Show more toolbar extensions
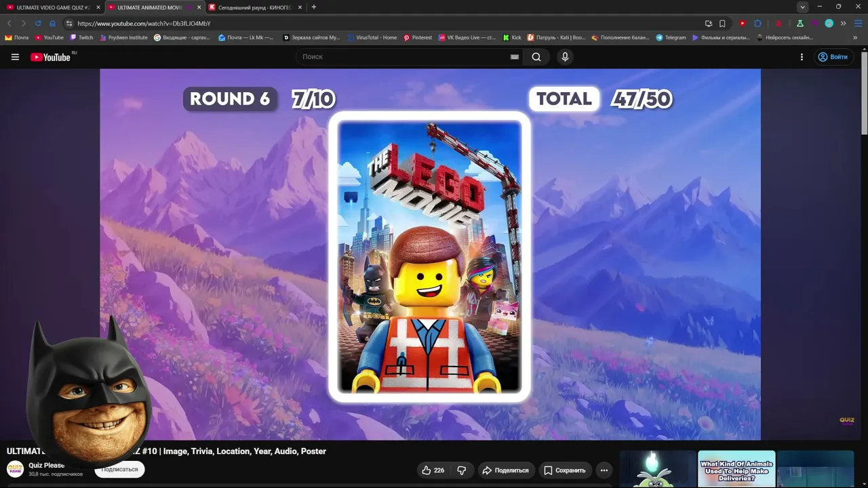This screenshot has width=868, height=488. (843, 23)
